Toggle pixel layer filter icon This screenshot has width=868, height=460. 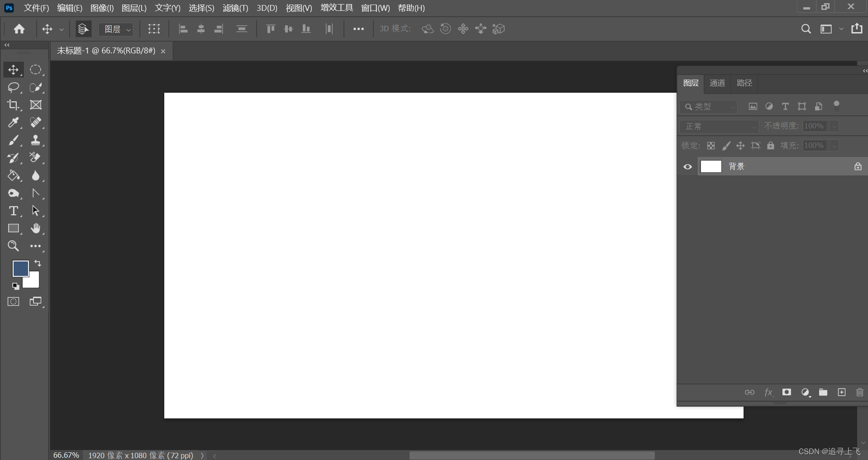coord(753,106)
